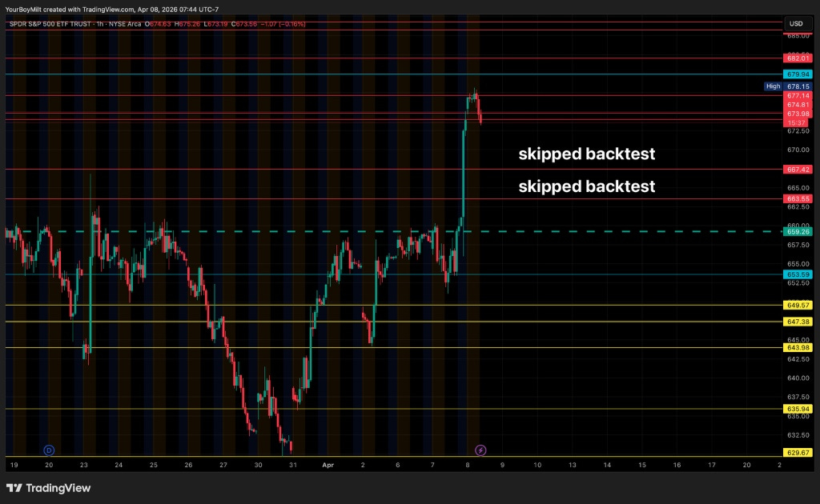Click the 27 date label on the time axis
The width and height of the screenshot is (820, 504).
pos(223,465)
